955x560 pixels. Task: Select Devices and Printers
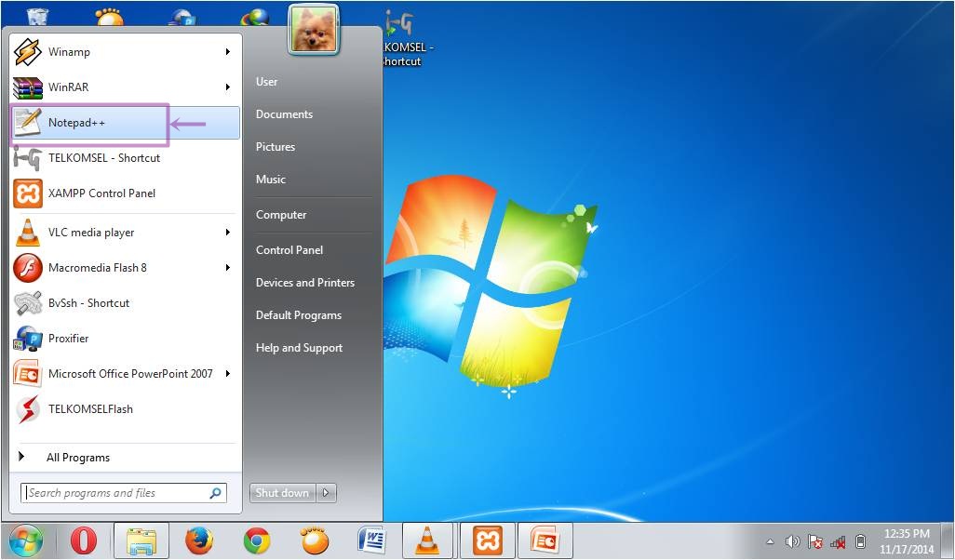[304, 283]
